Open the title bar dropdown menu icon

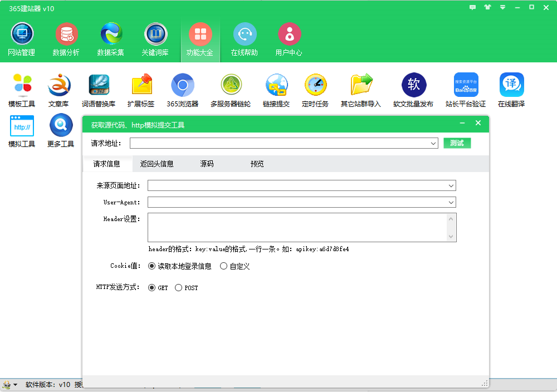[x=502, y=7]
